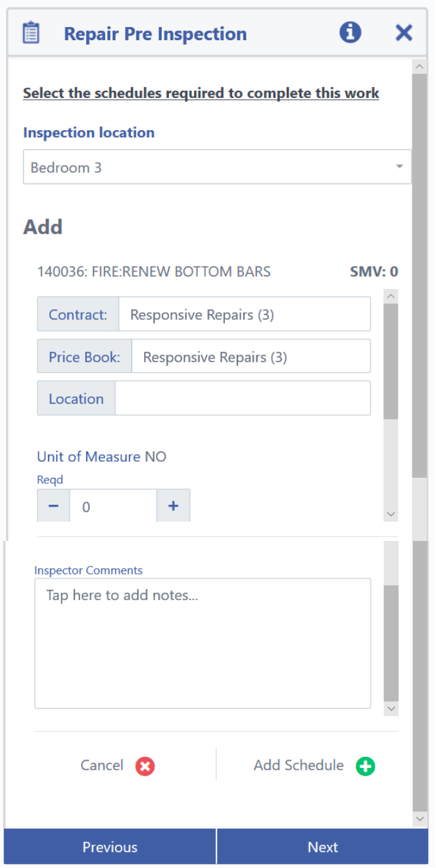Increase Reqd quantity with plus button
Viewport: 436px width, 868px height.
tap(174, 506)
